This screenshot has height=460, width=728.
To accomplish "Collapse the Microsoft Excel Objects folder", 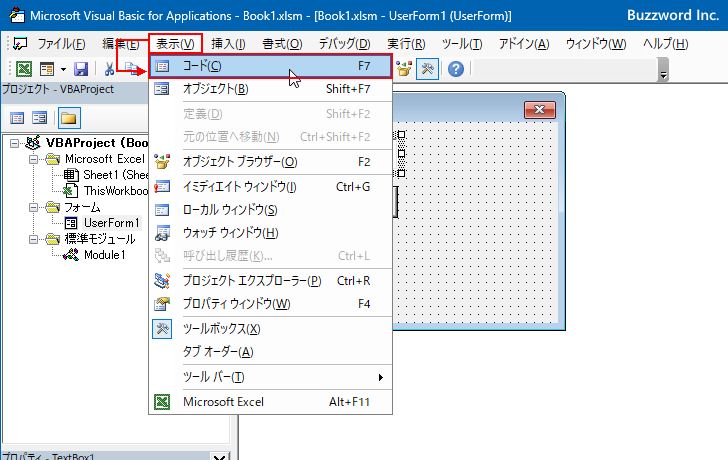I will (x=33, y=159).
